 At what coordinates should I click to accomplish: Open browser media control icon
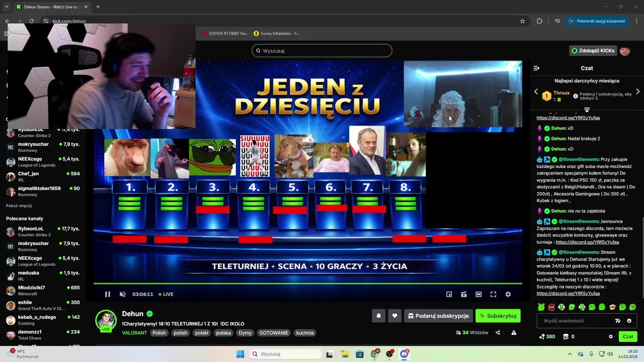click(557, 21)
